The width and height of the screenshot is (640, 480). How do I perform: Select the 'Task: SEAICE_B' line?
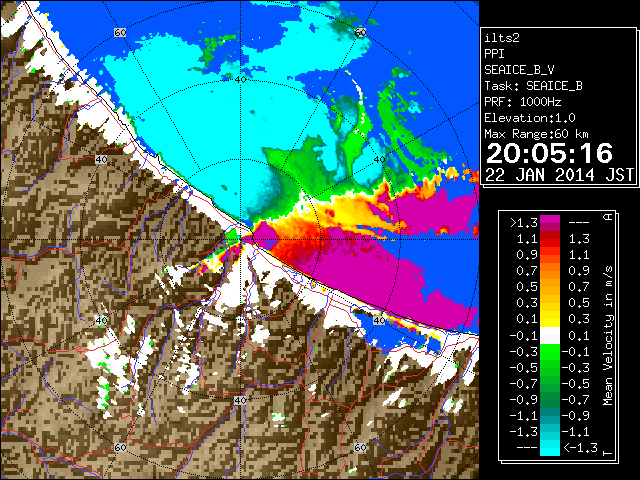tap(533, 86)
